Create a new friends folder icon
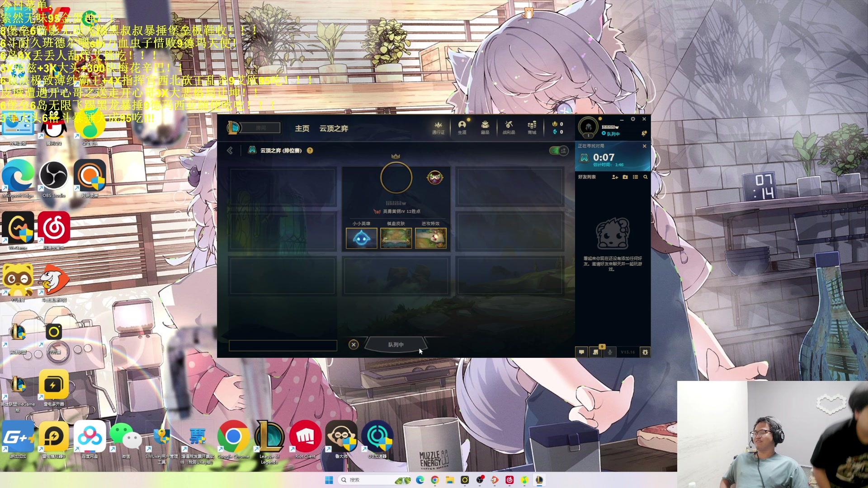This screenshot has height=488, width=868. (625, 177)
